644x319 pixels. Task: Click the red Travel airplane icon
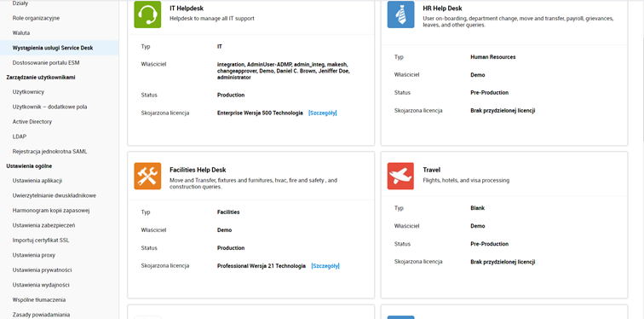pos(401,177)
